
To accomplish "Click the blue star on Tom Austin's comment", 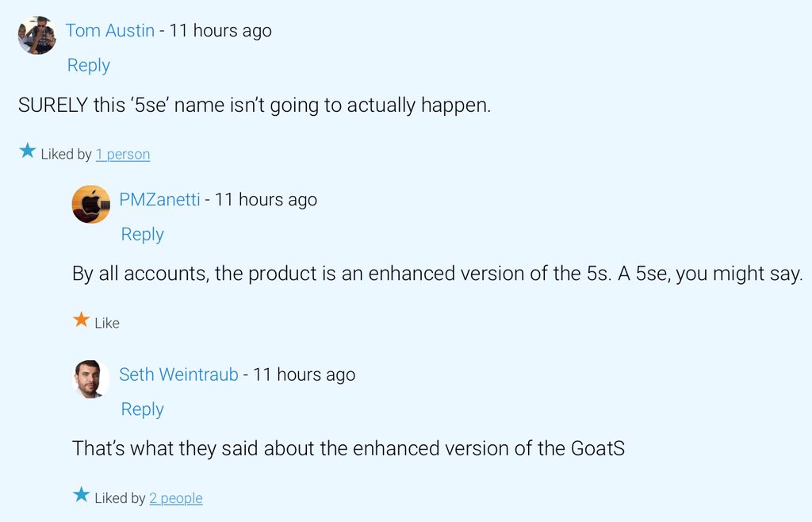I will click(28, 151).
